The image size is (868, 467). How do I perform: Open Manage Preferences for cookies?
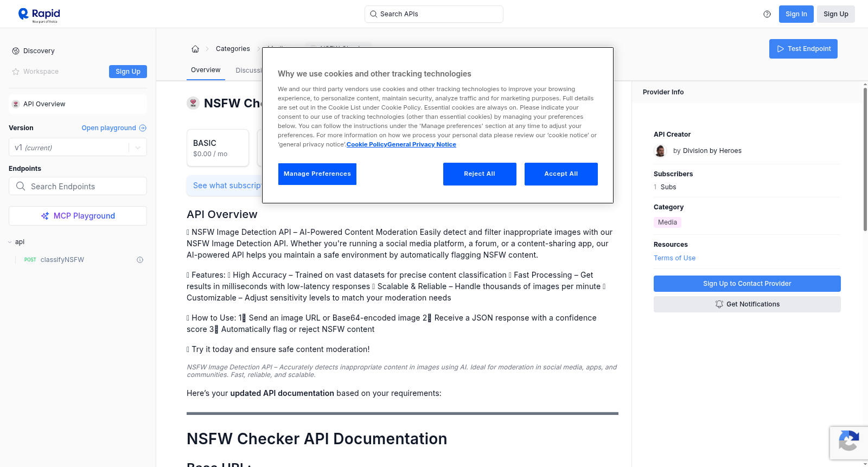click(317, 174)
